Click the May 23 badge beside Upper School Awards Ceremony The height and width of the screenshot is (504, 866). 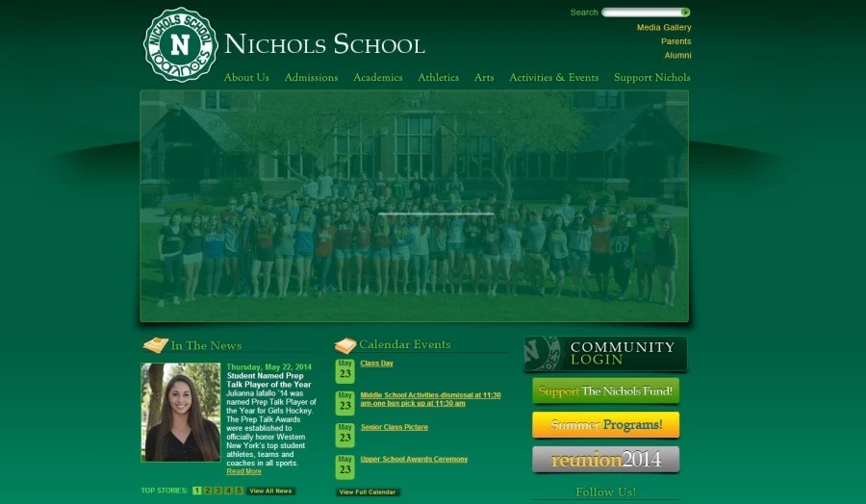(x=345, y=467)
